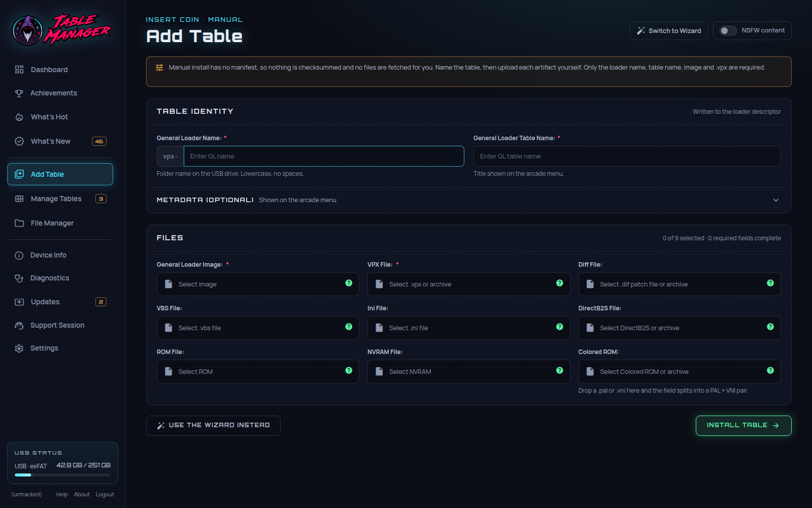Choose an NVRAM file
Viewport: 812px width, 508px height.
pos(468,372)
